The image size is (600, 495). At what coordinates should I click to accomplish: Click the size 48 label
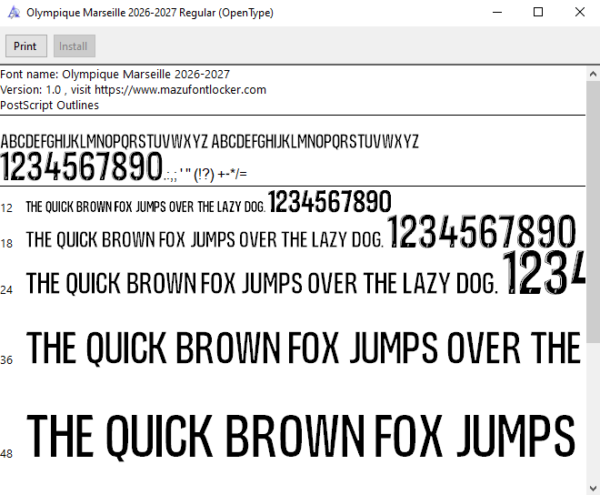pos(7,454)
